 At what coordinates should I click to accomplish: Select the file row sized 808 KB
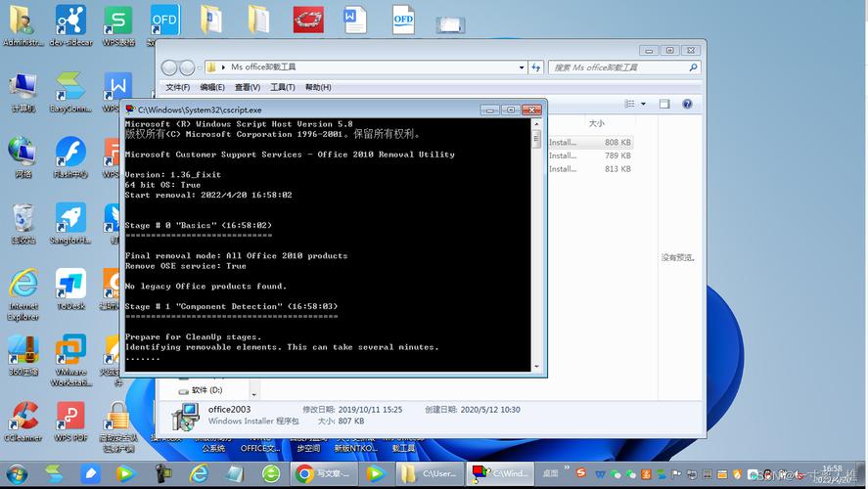[x=590, y=142]
